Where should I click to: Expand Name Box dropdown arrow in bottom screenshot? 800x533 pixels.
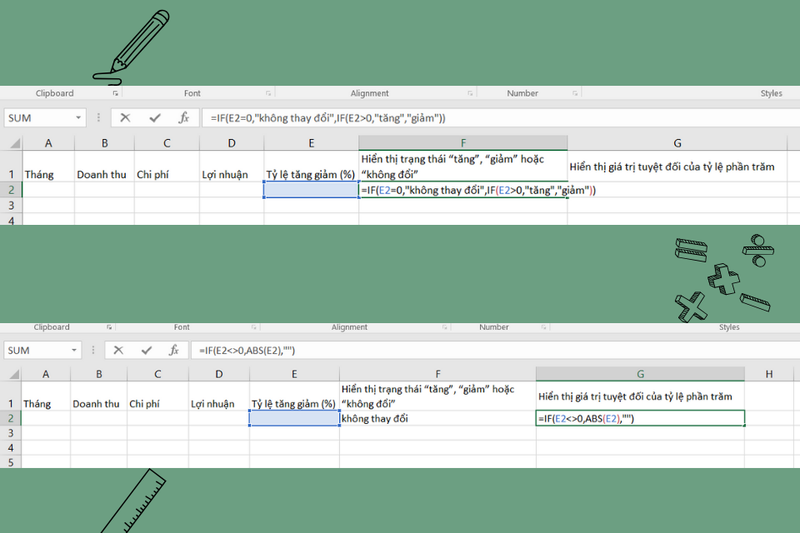click(x=74, y=350)
